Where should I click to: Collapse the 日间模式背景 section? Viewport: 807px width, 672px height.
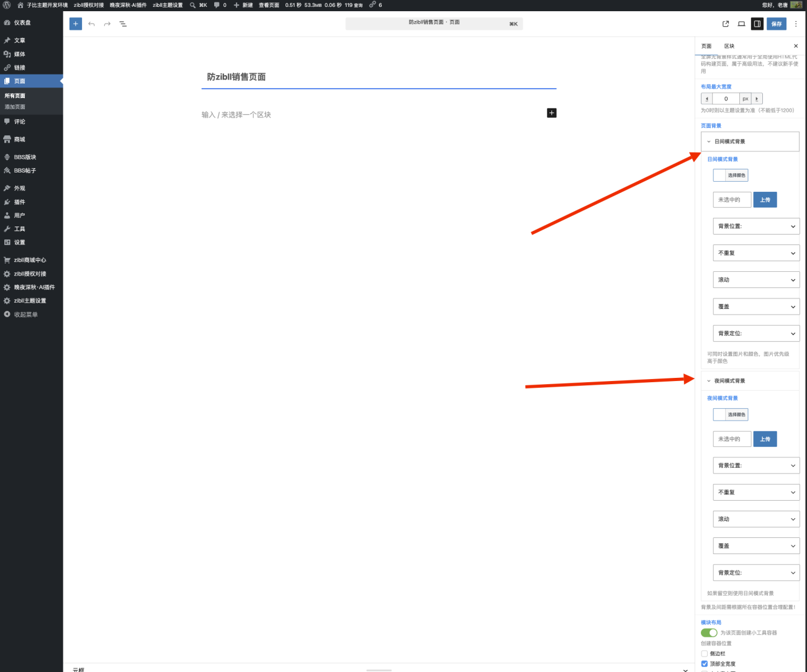750,141
